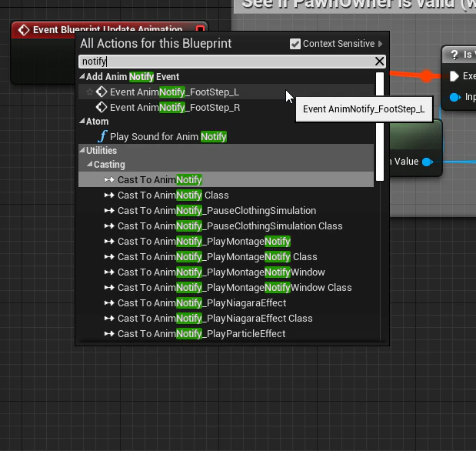The image size is (476, 451).
Task: Click the blue Return Value output pin
Action: point(428,162)
